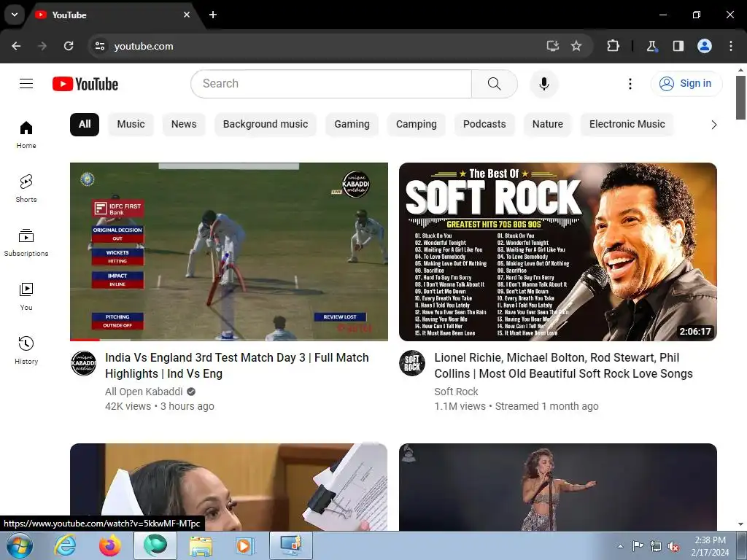Click the browser forward arrow
This screenshot has width=747, height=560.
(x=42, y=46)
